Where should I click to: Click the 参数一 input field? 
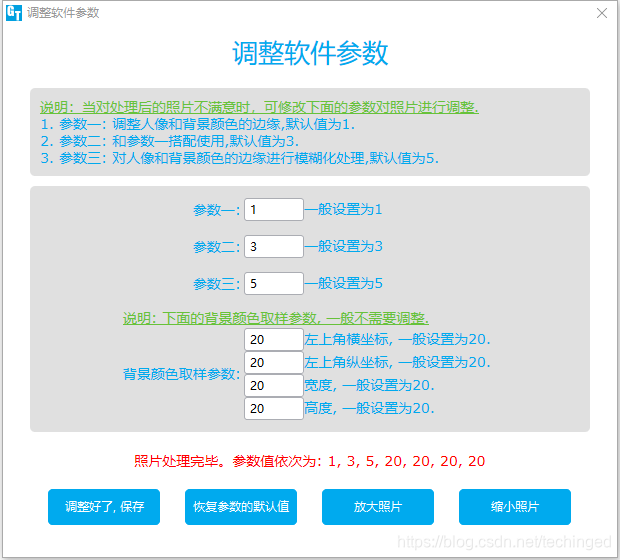(x=274, y=210)
